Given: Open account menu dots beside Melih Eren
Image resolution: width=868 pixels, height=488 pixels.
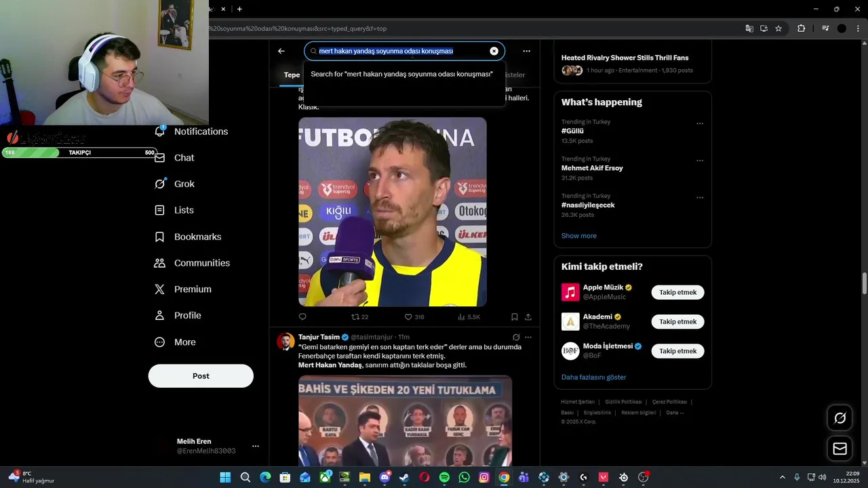Looking at the screenshot, I should [256, 446].
